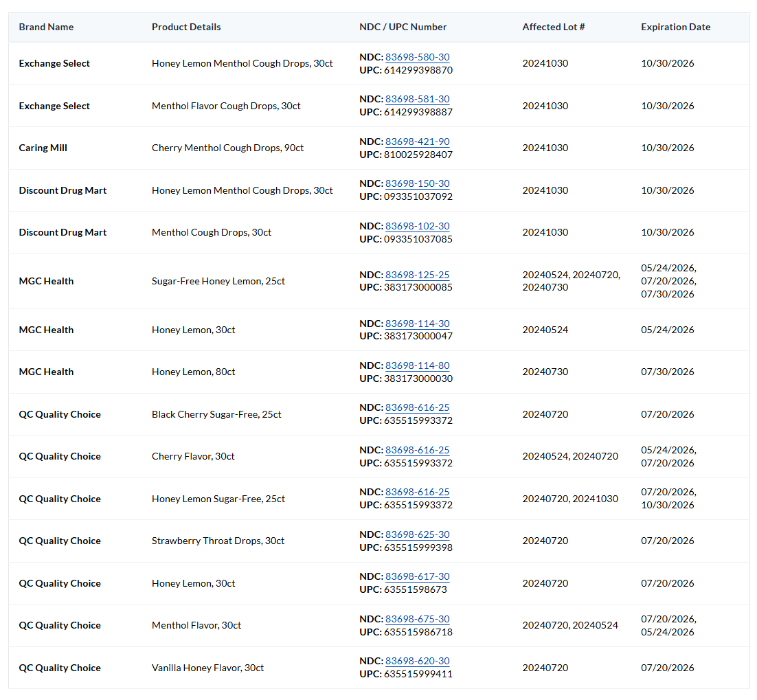Open NDC 83698-102-30 hyperlink
This screenshot has height=700, width=757.
point(417,226)
